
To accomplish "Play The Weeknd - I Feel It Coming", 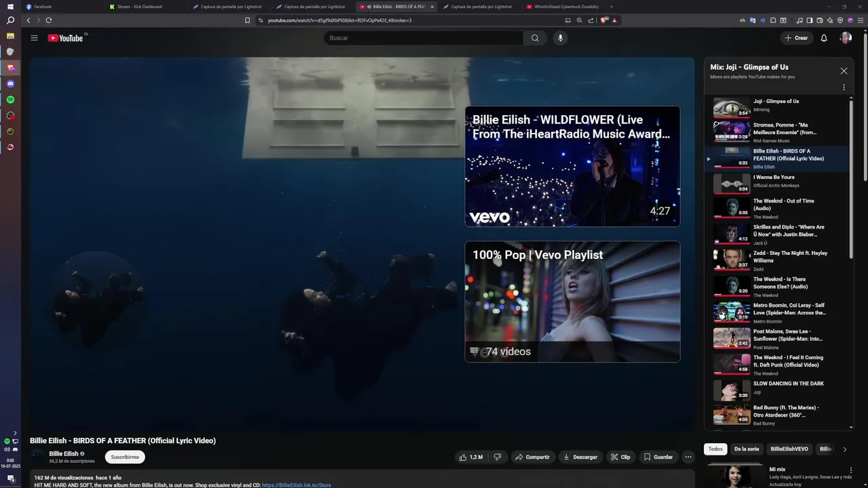I will [x=776, y=365].
